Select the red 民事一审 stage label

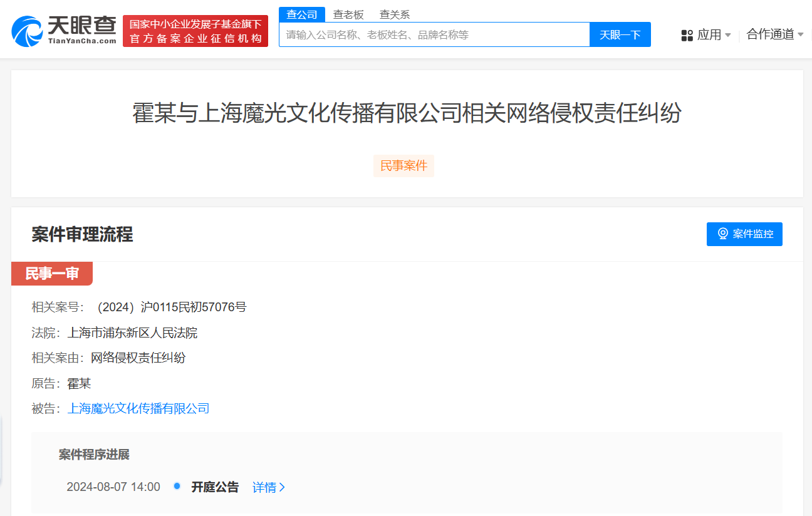click(52, 274)
